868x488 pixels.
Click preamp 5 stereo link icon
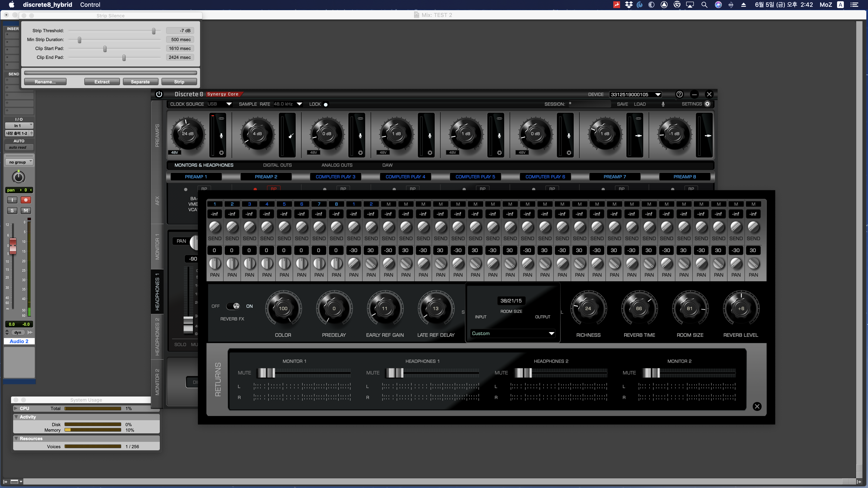click(499, 119)
